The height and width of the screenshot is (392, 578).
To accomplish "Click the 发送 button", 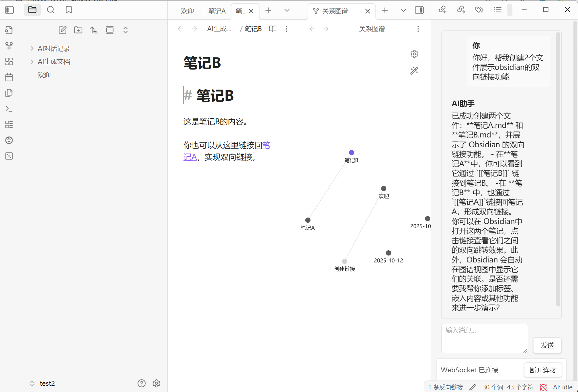I will tap(547, 345).
